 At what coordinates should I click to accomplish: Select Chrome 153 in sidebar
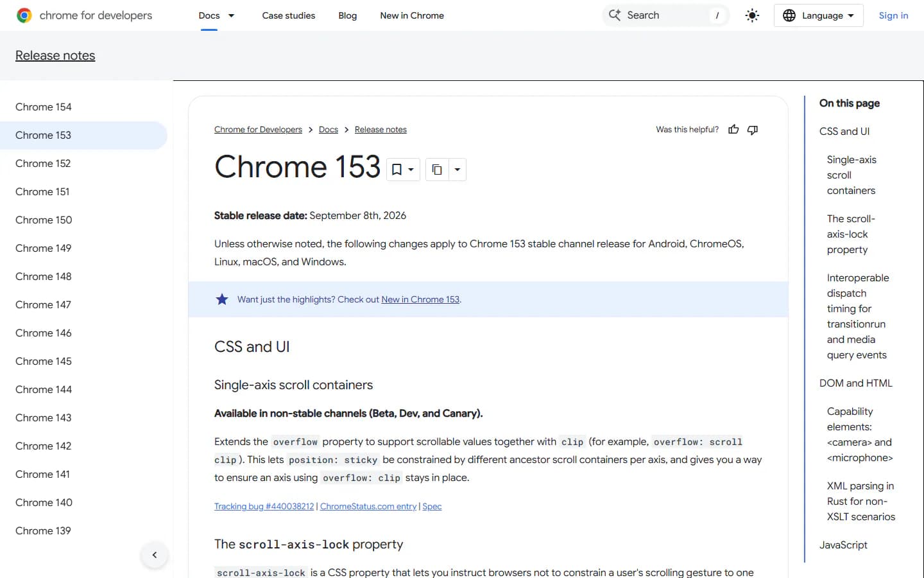click(83, 136)
